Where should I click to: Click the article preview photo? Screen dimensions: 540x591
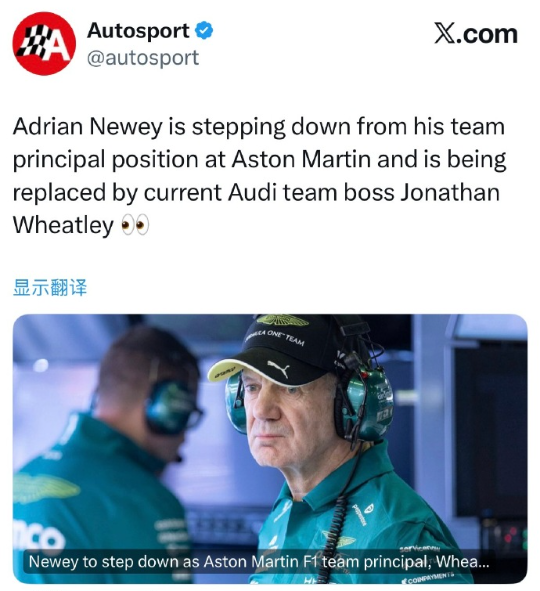pyautogui.click(x=270, y=448)
